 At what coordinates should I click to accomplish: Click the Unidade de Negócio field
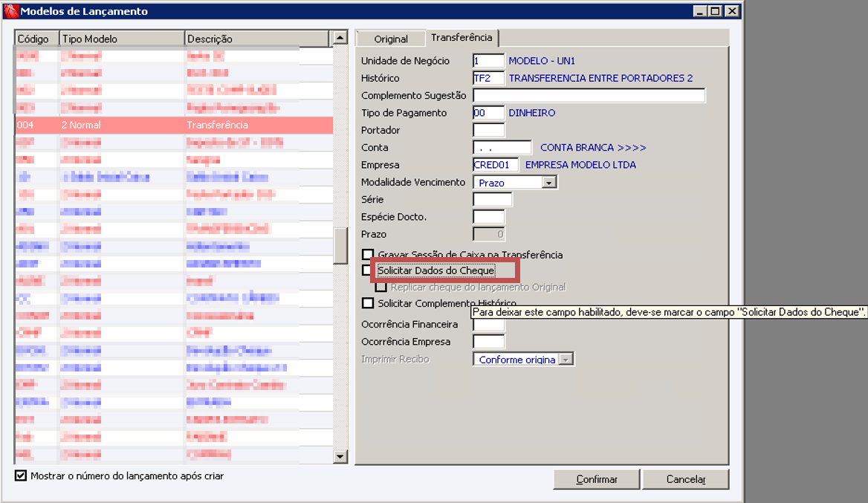click(x=488, y=61)
